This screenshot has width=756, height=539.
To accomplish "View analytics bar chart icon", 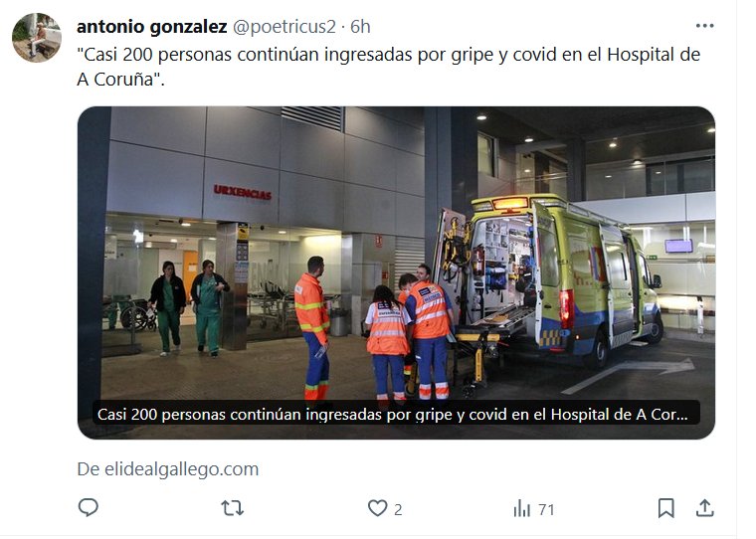I will [522, 508].
